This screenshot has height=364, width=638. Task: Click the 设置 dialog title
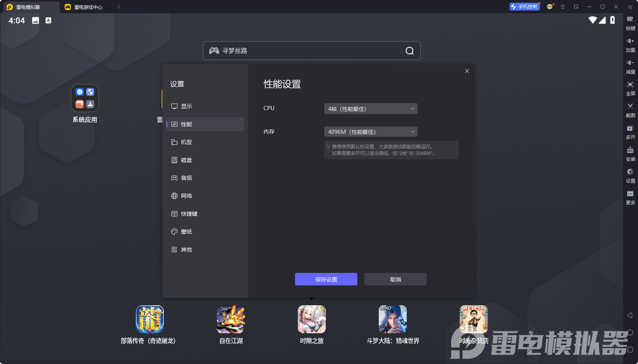[177, 84]
